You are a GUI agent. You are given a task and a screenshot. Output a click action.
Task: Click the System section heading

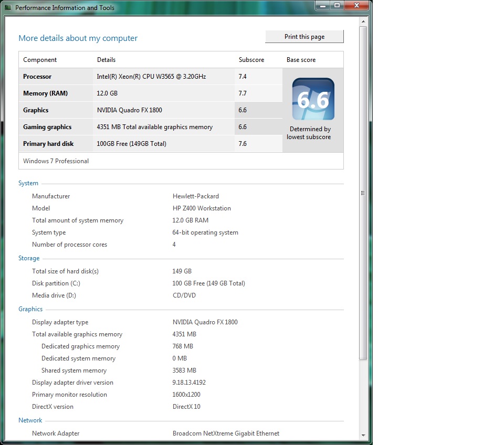[x=28, y=184]
